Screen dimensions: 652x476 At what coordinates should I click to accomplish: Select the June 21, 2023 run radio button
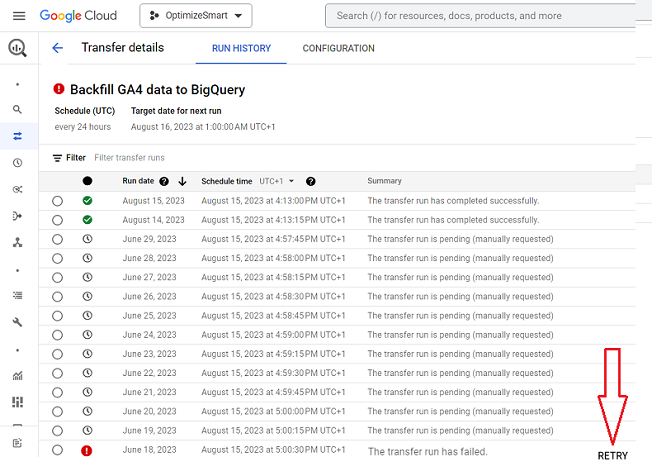pyautogui.click(x=57, y=392)
